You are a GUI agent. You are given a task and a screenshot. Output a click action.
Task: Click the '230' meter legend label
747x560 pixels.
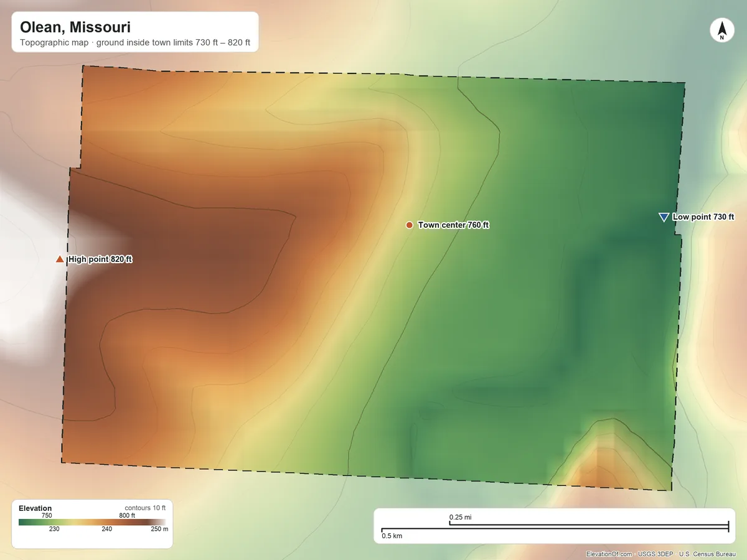tap(54, 529)
